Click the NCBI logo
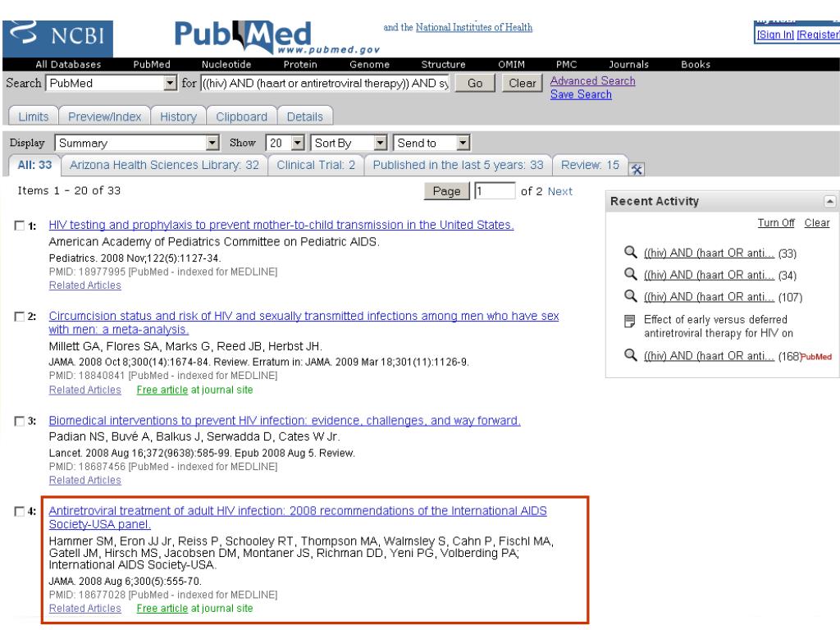The height and width of the screenshot is (630, 840). (x=57, y=38)
